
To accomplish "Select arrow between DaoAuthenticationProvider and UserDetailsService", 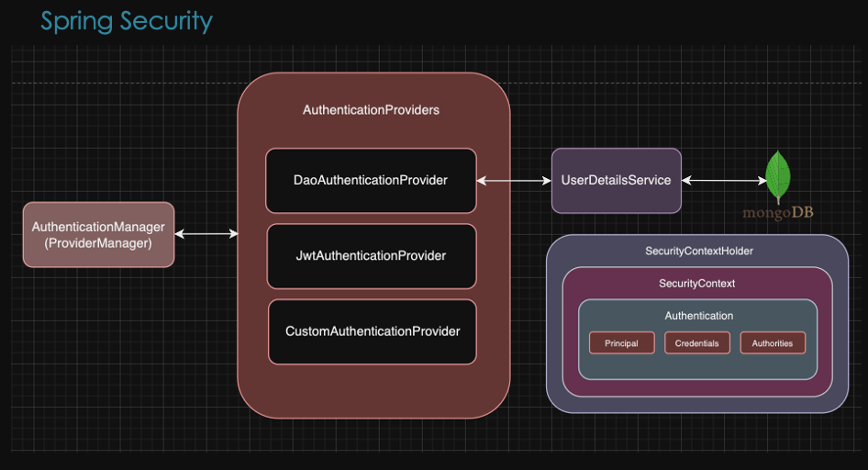I will coord(514,181).
